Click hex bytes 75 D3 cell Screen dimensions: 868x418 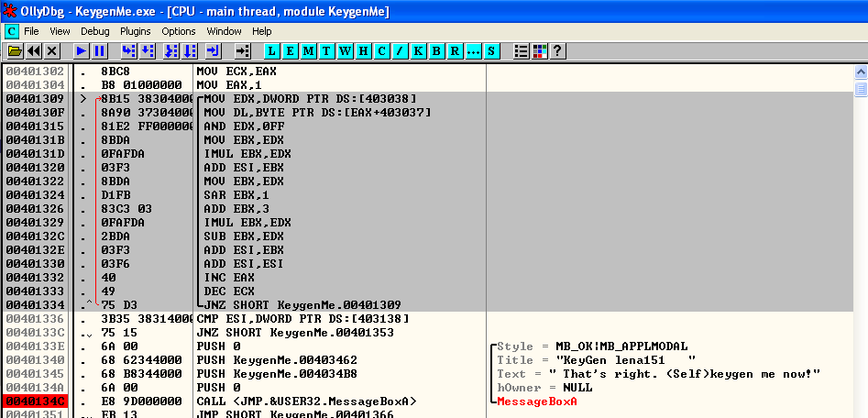click(119, 305)
